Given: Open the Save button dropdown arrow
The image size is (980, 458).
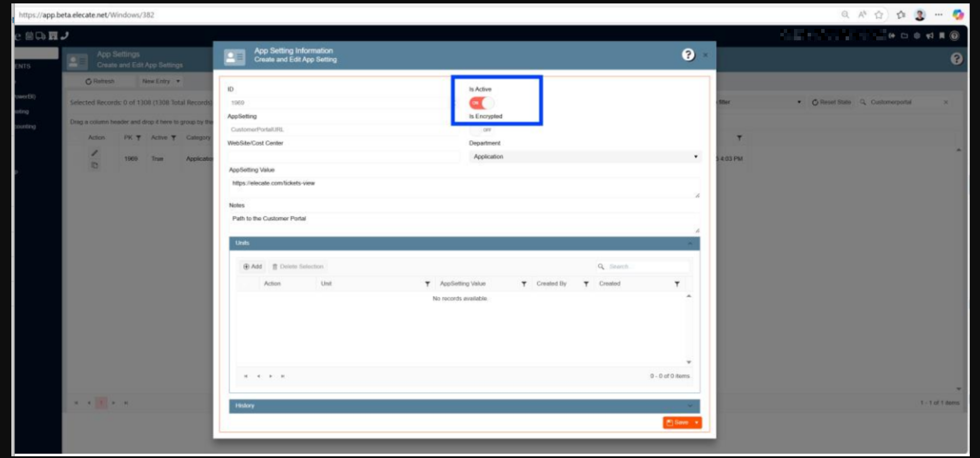Looking at the screenshot, I should tap(696, 423).
